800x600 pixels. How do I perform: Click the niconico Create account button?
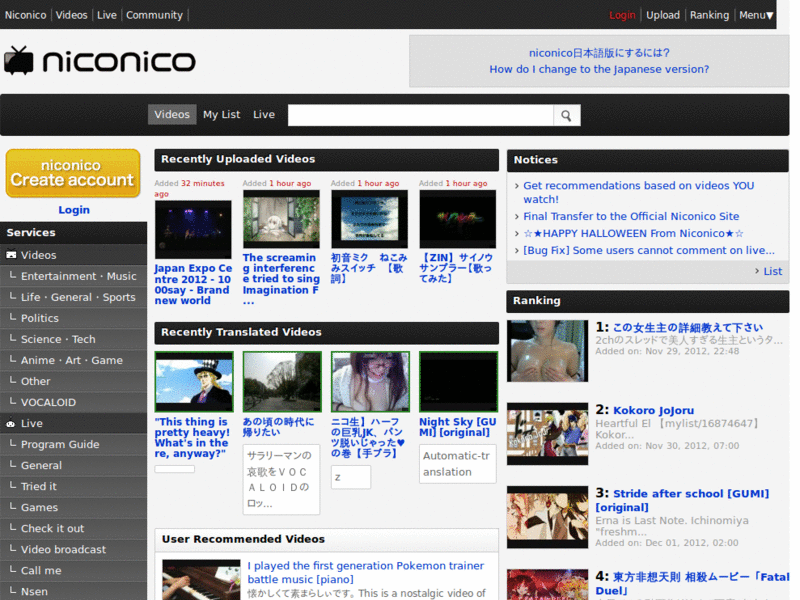pos(73,173)
